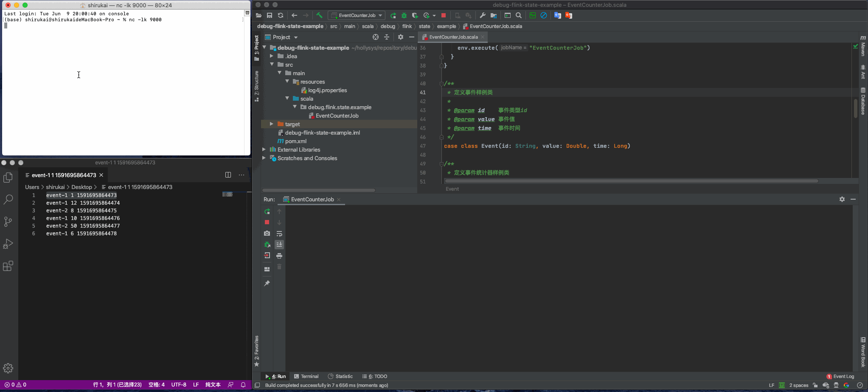Viewport: 868px width, 392px height.
Task: Click the Save All disk icon
Action: click(270, 15)
